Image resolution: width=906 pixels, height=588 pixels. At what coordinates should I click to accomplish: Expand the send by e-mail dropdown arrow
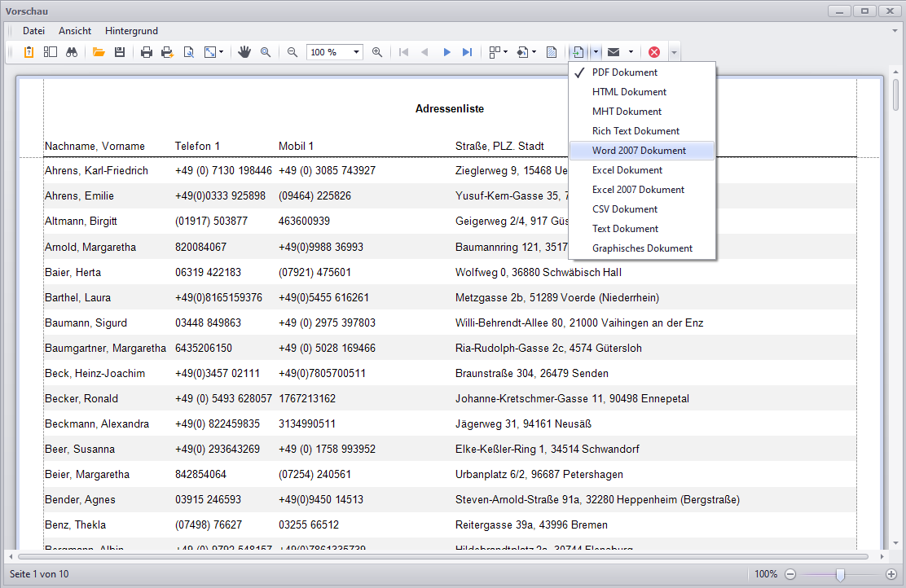(631, 52)
